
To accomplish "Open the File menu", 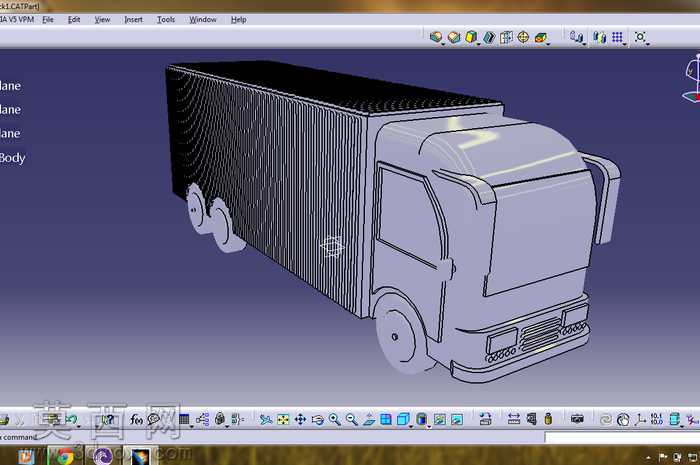I will pos(48,20).
